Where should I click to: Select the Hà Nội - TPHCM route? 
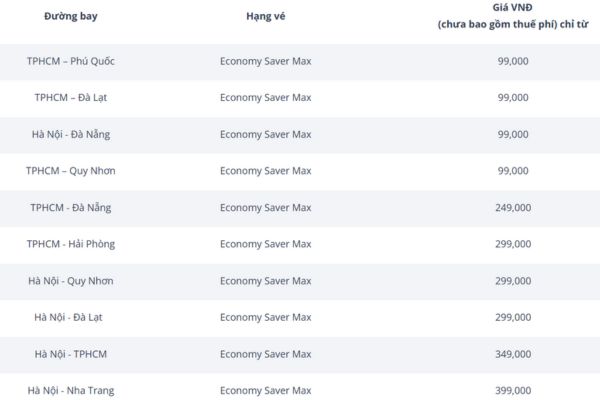point(71,354)
